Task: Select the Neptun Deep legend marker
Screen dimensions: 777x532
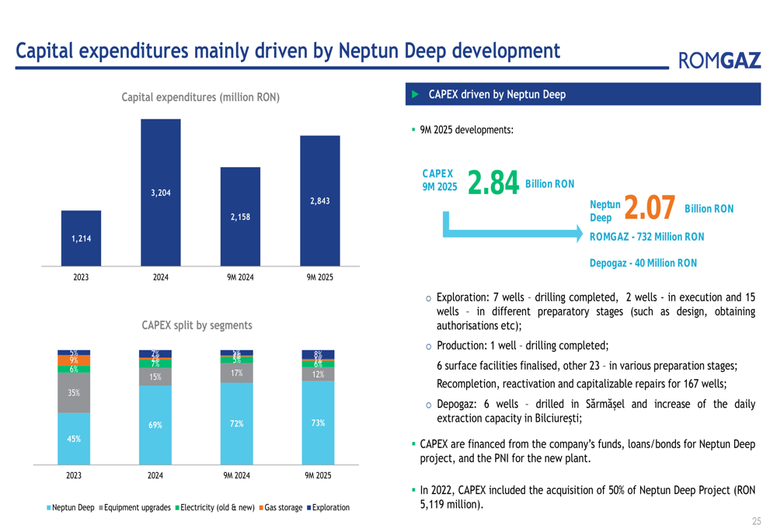Action: [x=49, y=508]
